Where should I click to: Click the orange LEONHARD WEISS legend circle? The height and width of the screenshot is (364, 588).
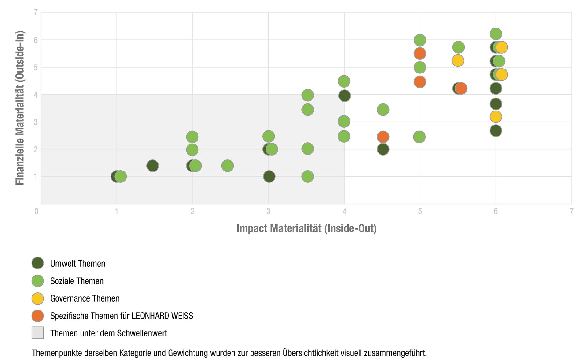coord(38,316)
